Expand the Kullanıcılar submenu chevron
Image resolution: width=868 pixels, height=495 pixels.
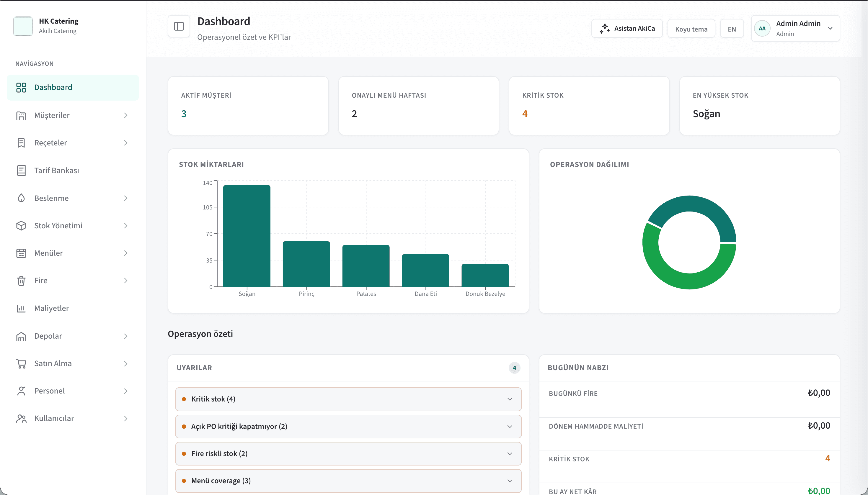pos(125,419)
